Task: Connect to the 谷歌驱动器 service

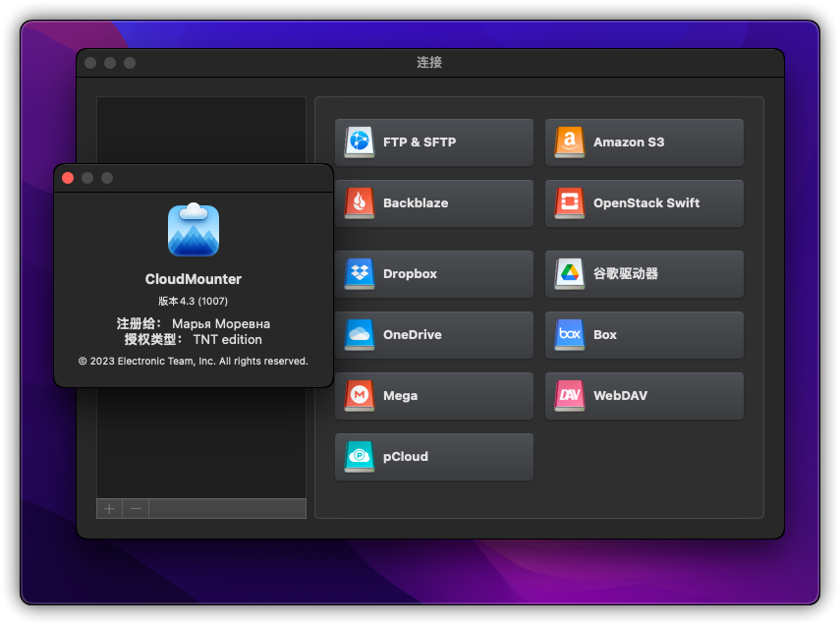Action: 644,274
